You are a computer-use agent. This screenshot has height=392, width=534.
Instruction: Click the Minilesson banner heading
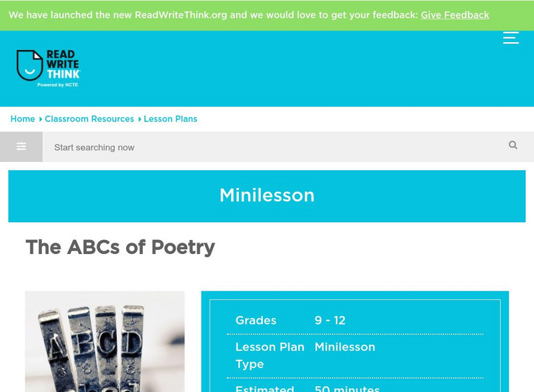click(x=267, y=195)
